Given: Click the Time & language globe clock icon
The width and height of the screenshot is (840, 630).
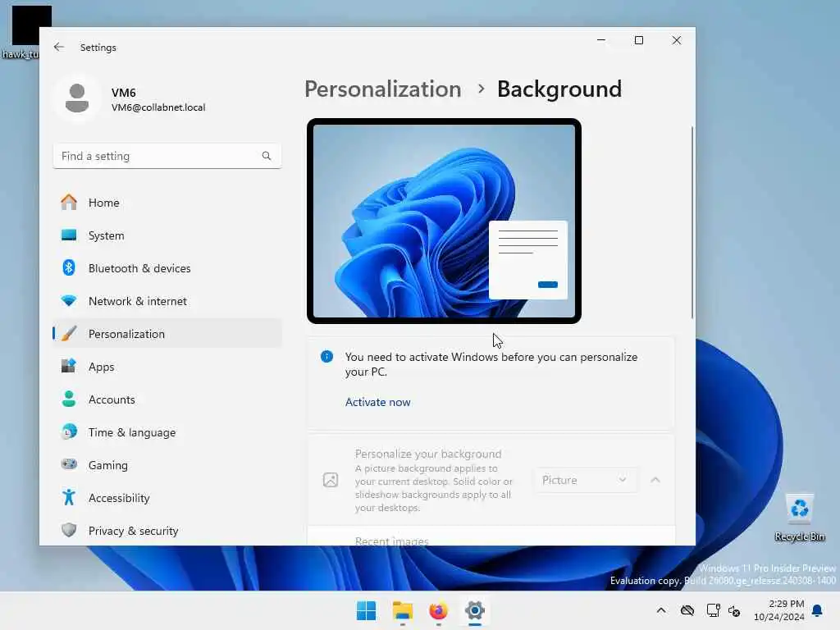Looking at the screenshot, I should coord(69,431).
